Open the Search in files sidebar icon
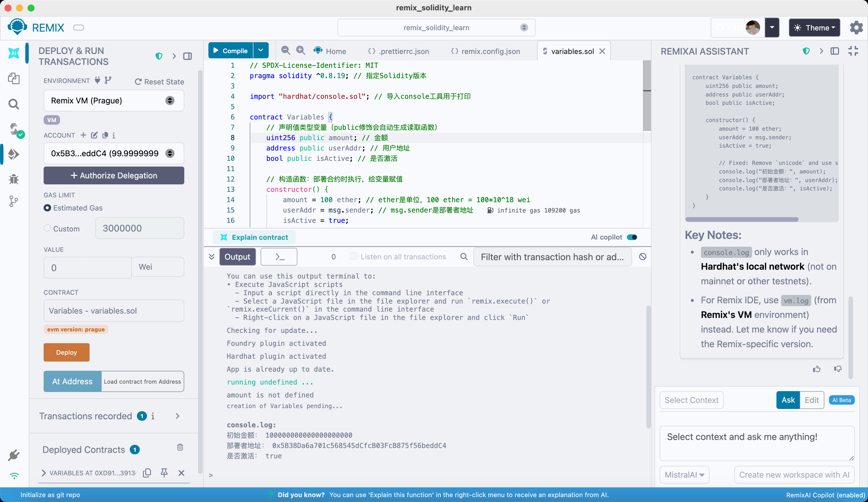This screenshot has height=502, width=868. (14, 104)
